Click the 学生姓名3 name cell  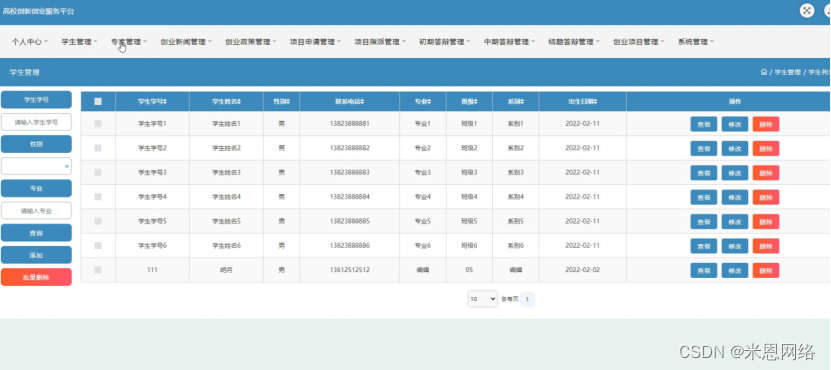(x=226, y=172)
